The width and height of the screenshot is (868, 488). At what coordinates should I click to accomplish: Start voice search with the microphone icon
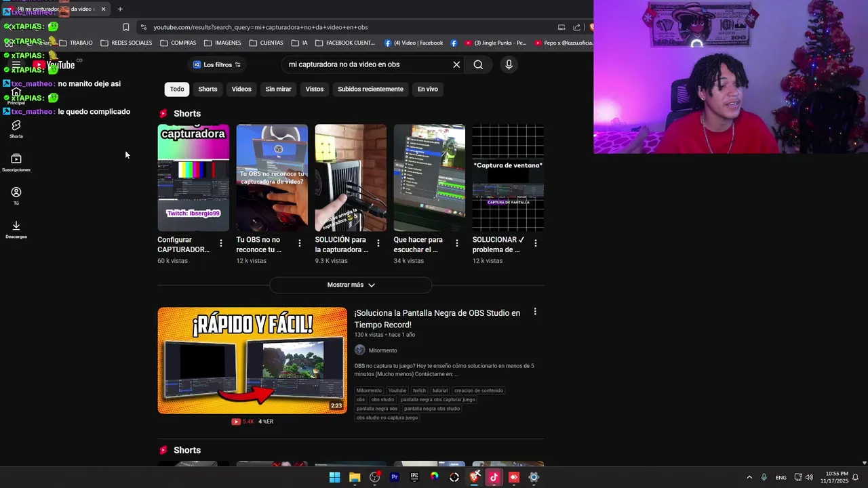coord(509,64)
